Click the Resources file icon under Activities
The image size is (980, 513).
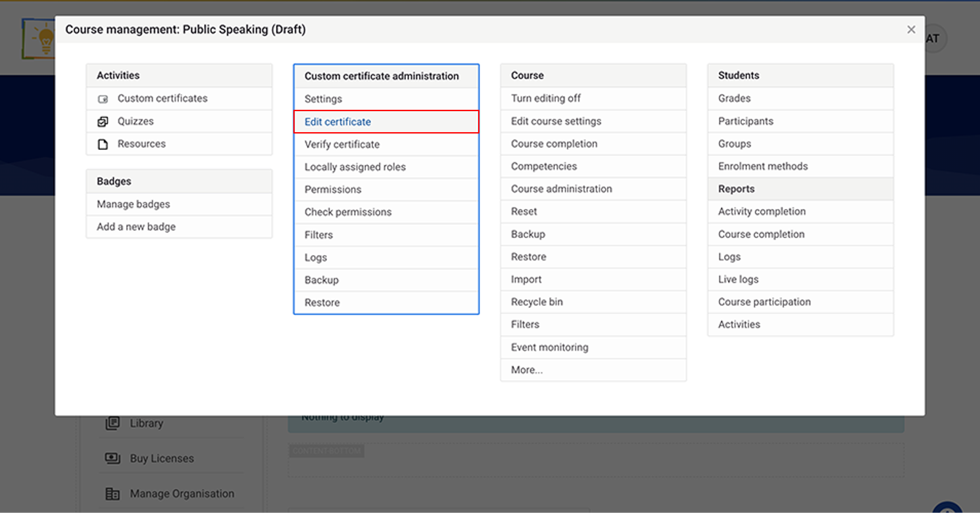pos(103,144)
